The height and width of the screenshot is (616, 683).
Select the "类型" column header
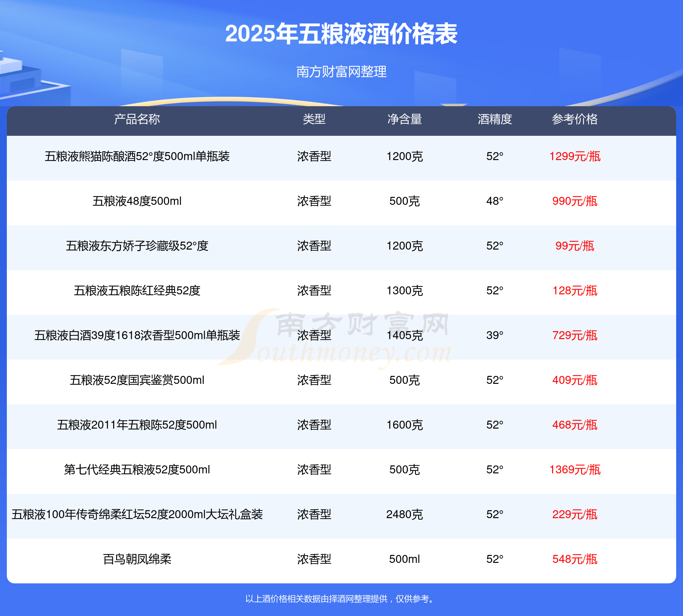pyautogui.click(x=314, y=119)
